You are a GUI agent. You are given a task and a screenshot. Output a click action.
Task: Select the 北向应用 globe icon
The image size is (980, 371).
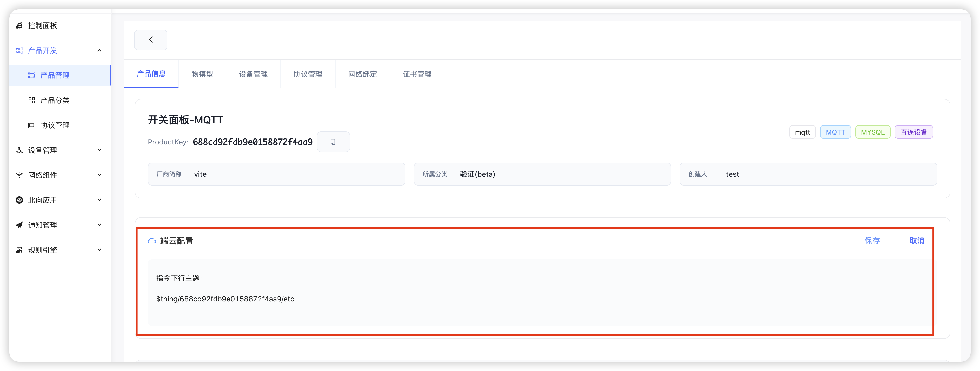pos(19,200)
